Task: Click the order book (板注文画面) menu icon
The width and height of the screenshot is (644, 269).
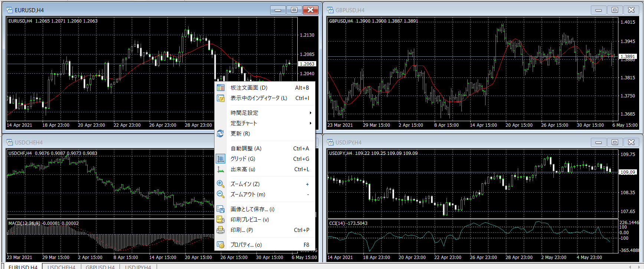Action: point(220,88)
